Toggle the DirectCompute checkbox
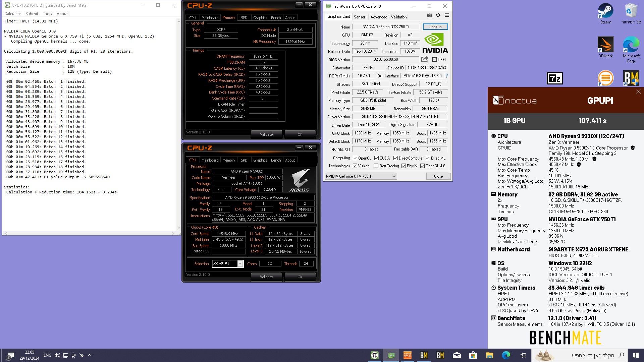 coord(395,158)
